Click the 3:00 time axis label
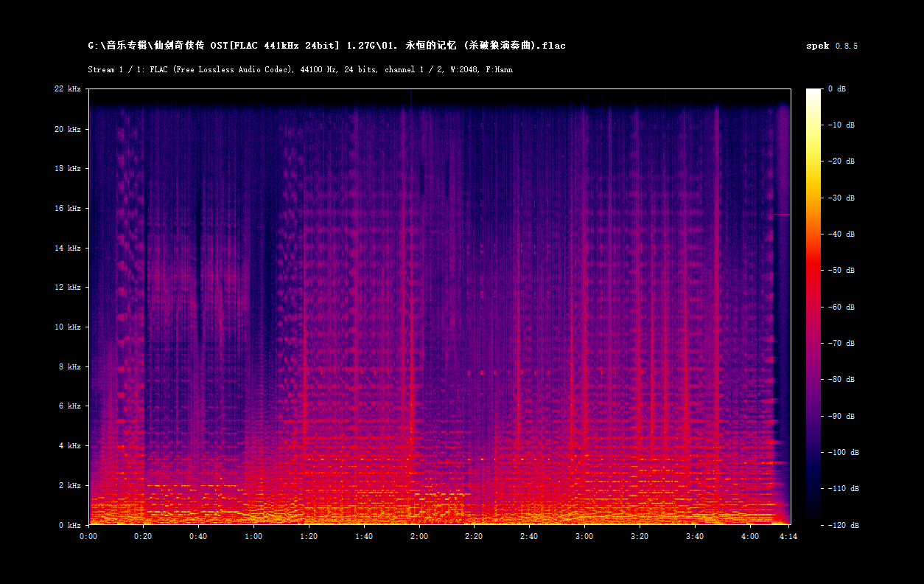 click(584, 536)
